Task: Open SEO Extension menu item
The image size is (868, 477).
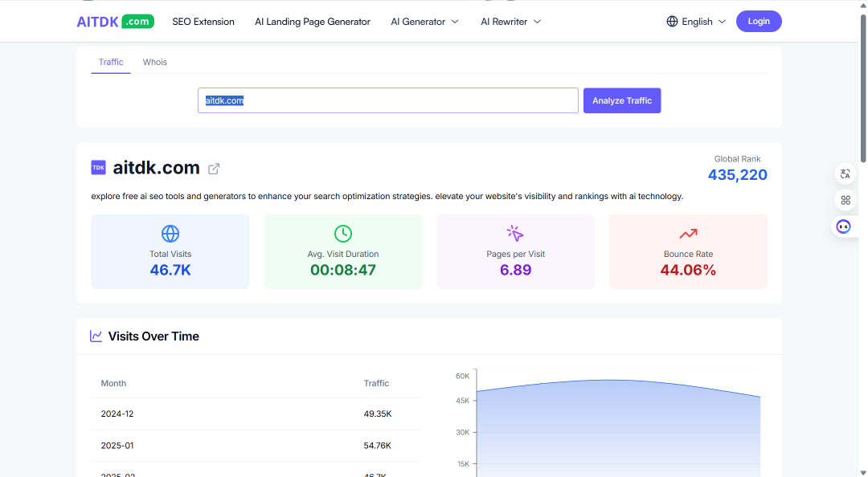Action: [x=203, y=22]
